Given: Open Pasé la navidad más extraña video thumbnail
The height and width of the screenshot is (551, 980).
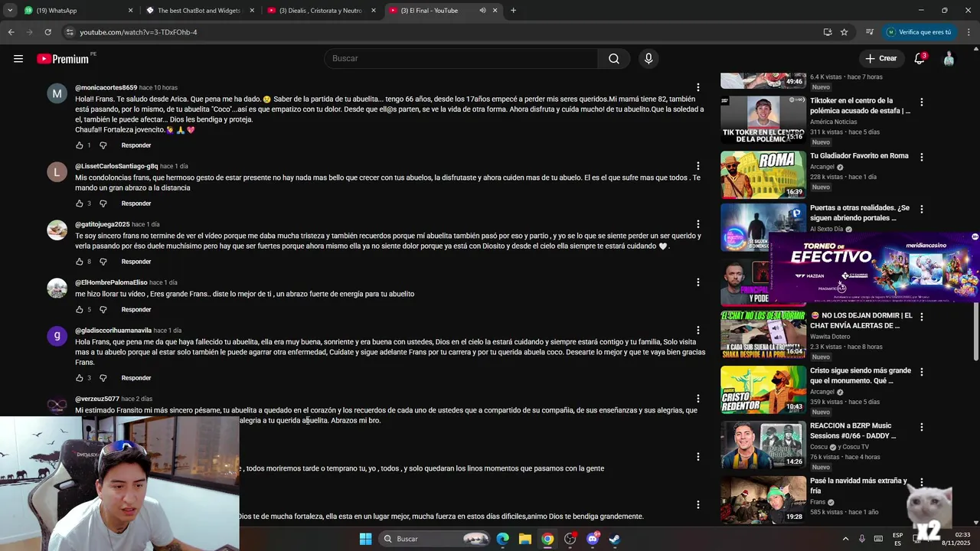Looking at the screenshot, I should point(763,500).
